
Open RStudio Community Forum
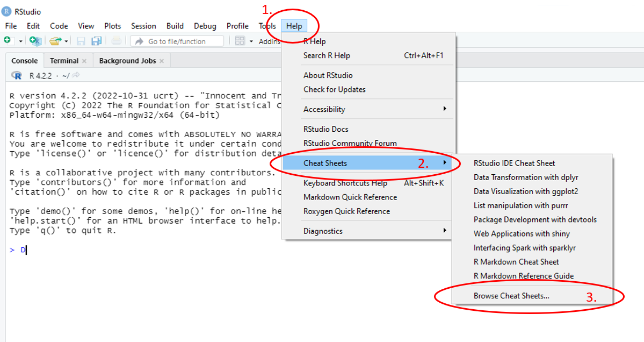[x=368, y=143]
